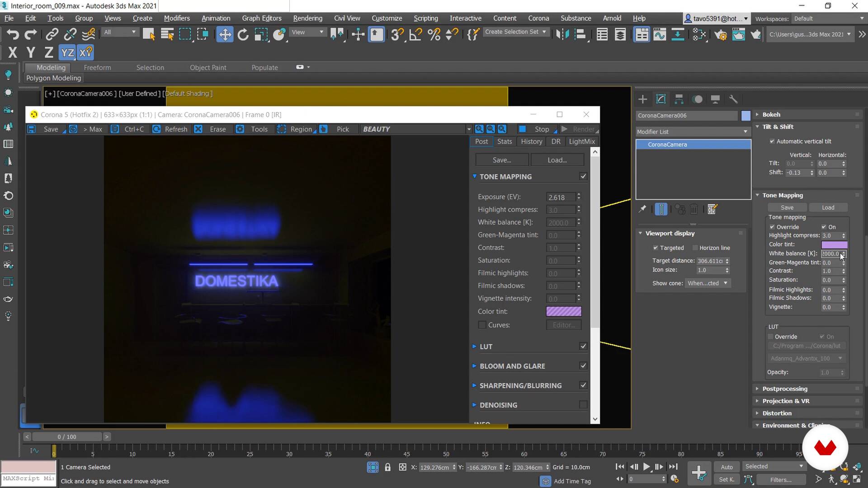Click the Color tint swatch in Post tab

pyautogui.click(x=563, y=311)
